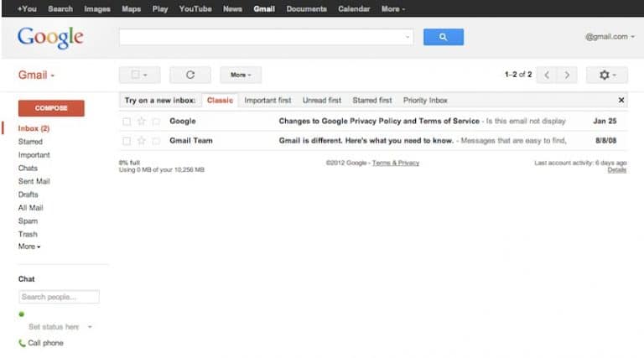Image resolution: width=644 pixels, height=358 pixels.
Task: Open the More menu in top black bar
Action: coord(393,8)
